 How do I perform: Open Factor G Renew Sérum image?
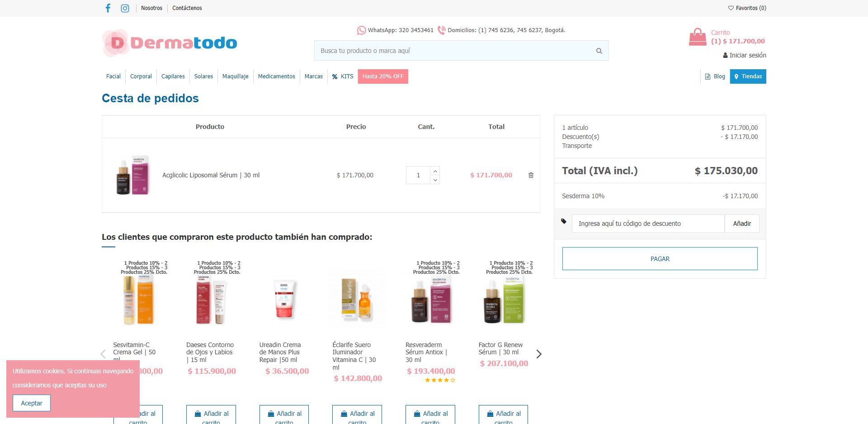[x=504, y=299]
